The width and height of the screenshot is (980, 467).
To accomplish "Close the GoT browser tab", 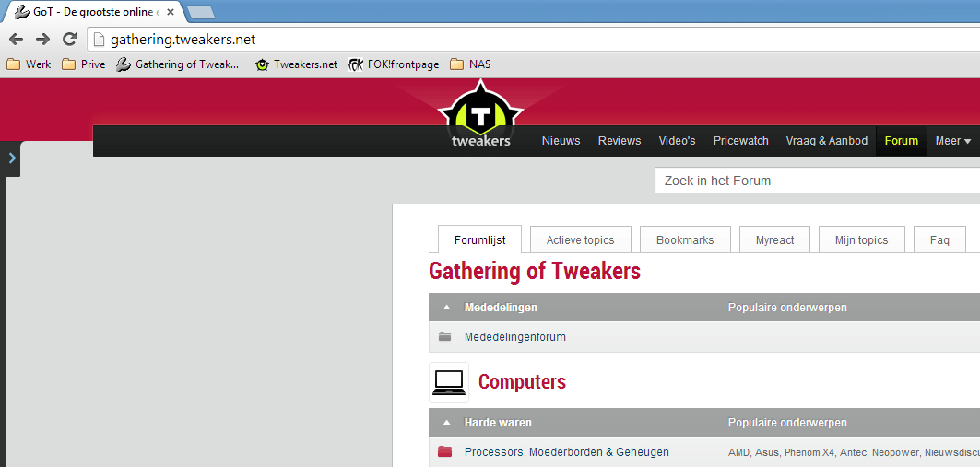I will click(170, 12).
